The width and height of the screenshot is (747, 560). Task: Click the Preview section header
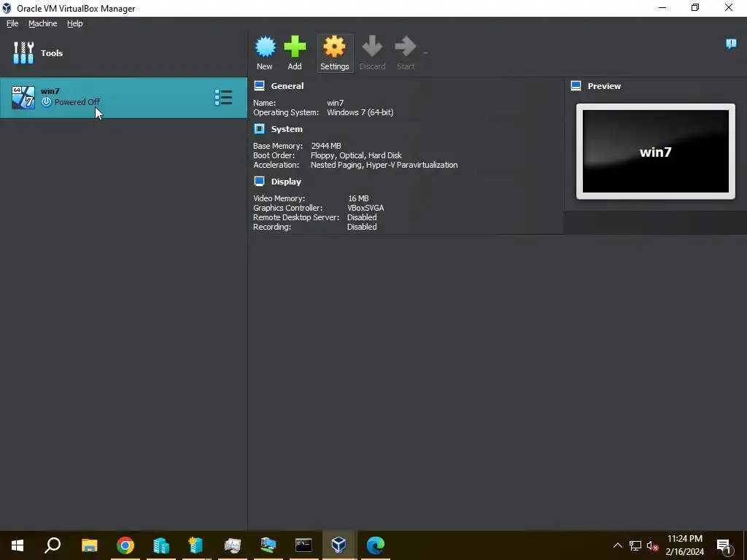tap(604, 86)
